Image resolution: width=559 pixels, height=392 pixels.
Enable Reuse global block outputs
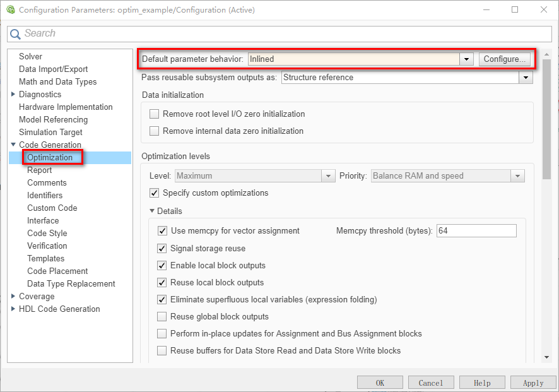[162, 317]
